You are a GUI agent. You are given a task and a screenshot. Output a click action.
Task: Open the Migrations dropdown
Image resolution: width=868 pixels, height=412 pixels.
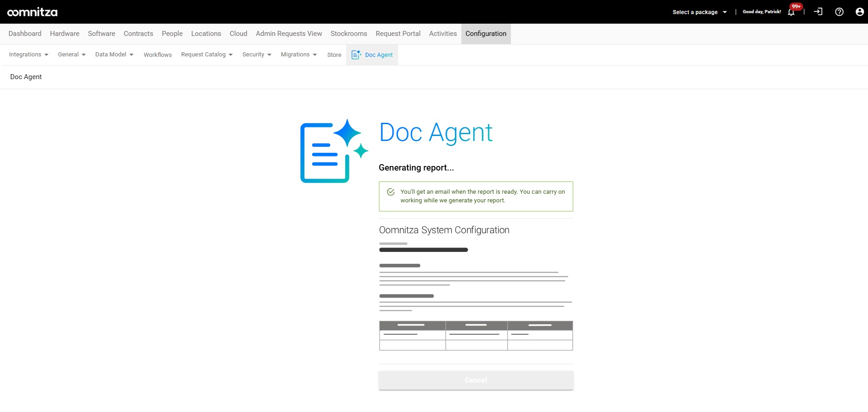tap(299, 55)
